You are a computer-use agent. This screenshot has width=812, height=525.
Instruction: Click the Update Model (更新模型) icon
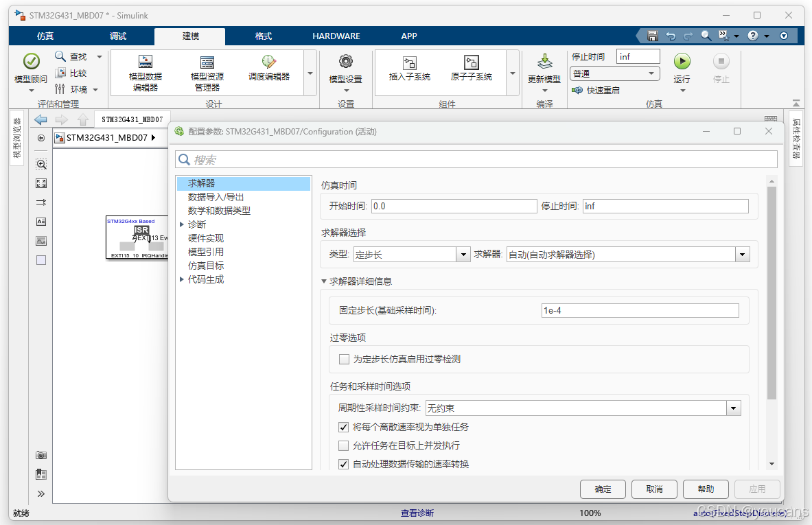(544, 62)
